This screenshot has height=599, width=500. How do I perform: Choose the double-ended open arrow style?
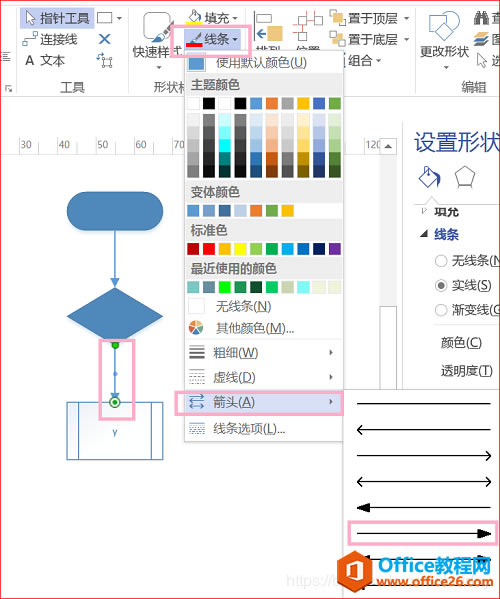pyautogui.click(x=423, y=481)
